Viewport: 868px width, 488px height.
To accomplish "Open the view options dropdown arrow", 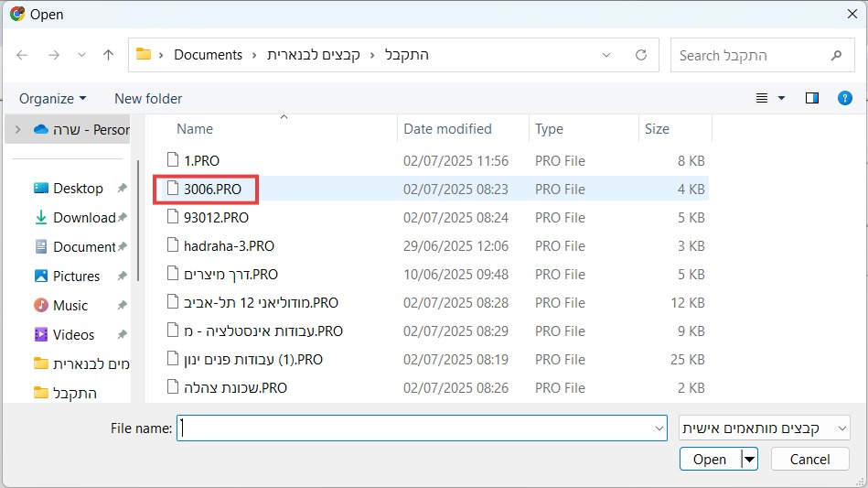I will click(781, 98).
